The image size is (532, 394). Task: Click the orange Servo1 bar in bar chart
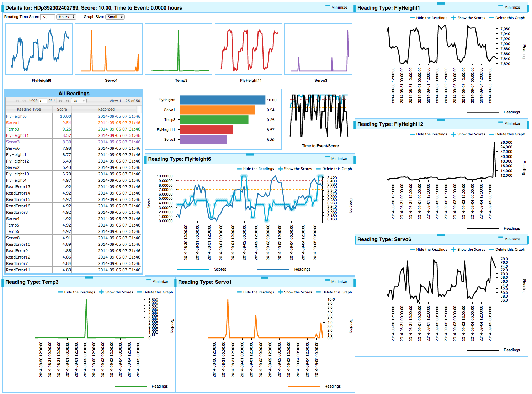pyautogui.click(x=217, y=110)
